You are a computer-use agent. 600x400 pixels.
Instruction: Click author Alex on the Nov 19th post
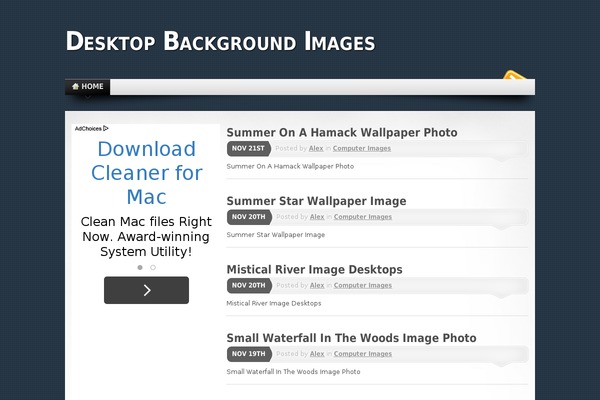pos(317,354)
